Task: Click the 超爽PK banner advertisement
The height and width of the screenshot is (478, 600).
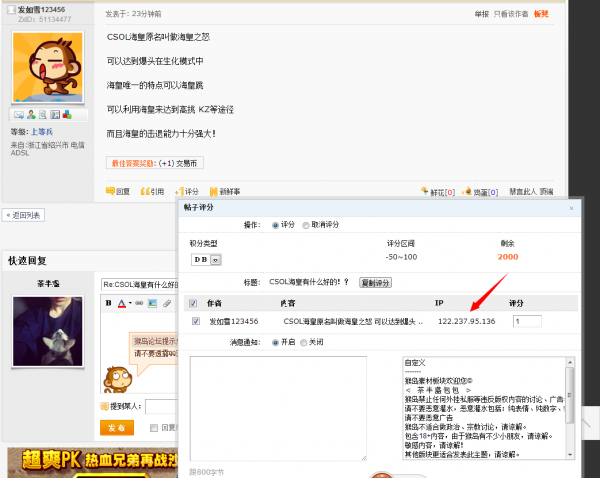Action: 93,462
